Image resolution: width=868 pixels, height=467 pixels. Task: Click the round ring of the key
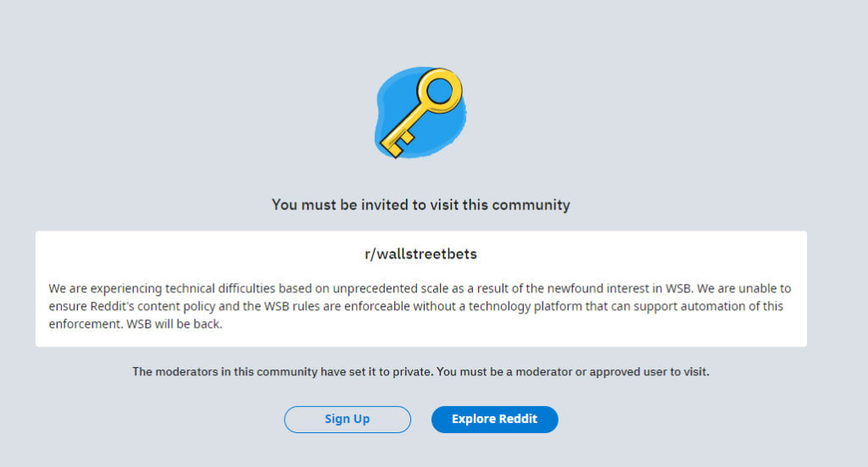[x=440, y=90]
